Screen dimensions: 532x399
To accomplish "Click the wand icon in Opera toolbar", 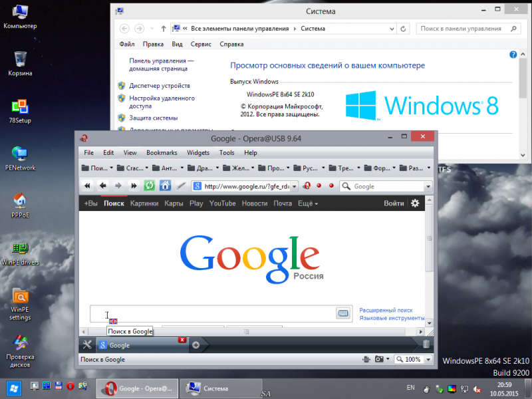I will point(181,186).
